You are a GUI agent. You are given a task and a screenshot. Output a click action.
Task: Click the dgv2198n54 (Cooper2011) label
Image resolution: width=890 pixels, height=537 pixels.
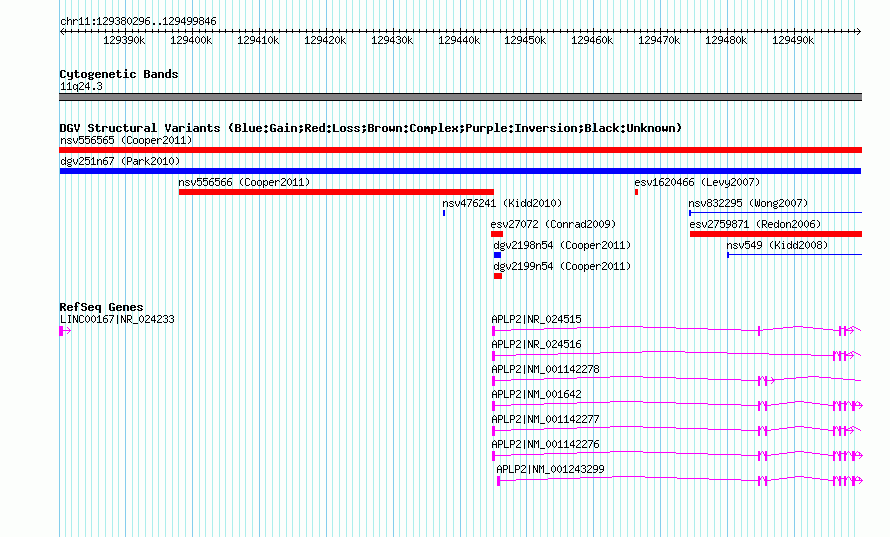click(562, 245)
